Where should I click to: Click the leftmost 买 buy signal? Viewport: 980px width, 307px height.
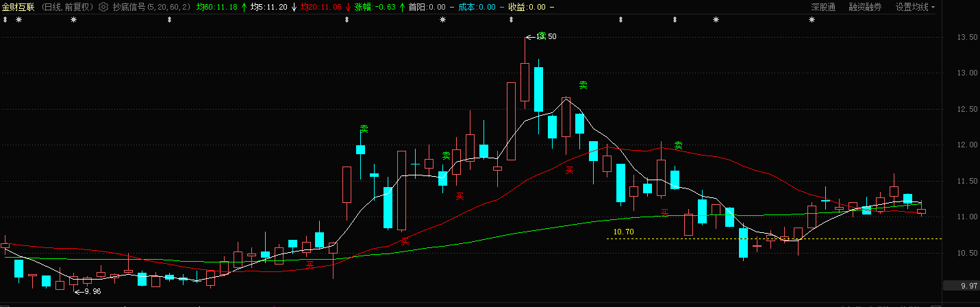pos(310,264)
